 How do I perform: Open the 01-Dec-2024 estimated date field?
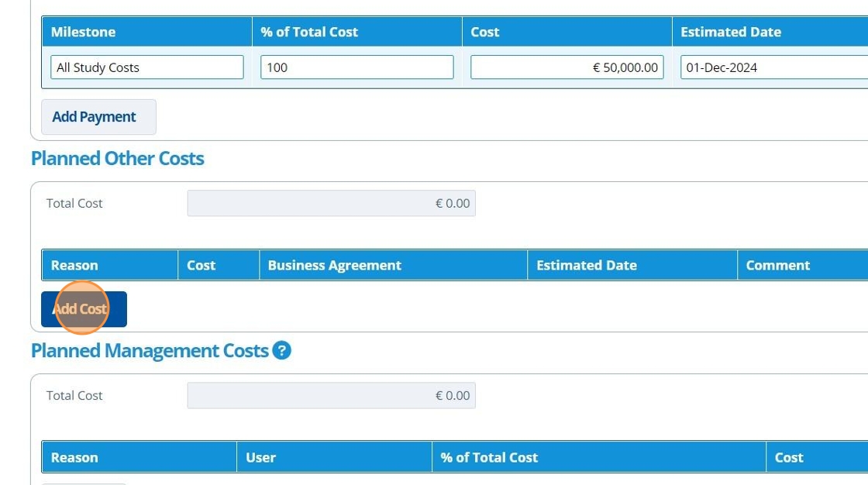click(773, 67)
